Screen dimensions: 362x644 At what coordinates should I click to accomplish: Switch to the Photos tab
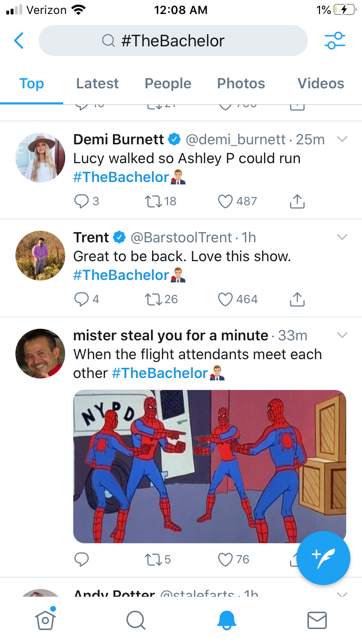point(241,84)
